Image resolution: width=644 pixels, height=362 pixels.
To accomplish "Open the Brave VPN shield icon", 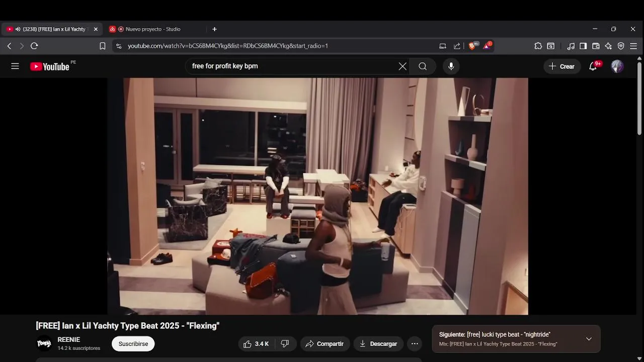I will pyautogui.click(x=621, y=46).
